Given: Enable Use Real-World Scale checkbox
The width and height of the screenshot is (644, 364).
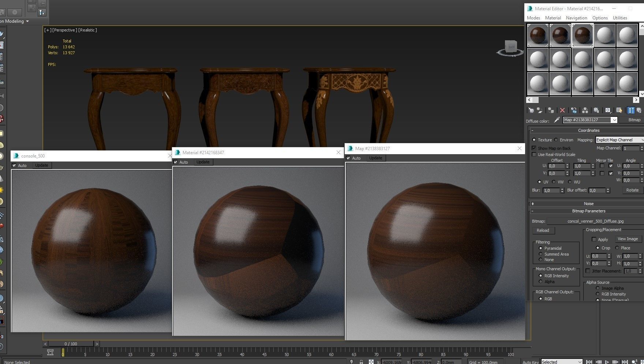Looking at the screenshot, I should pyautogui.click(x=534, y=154).
